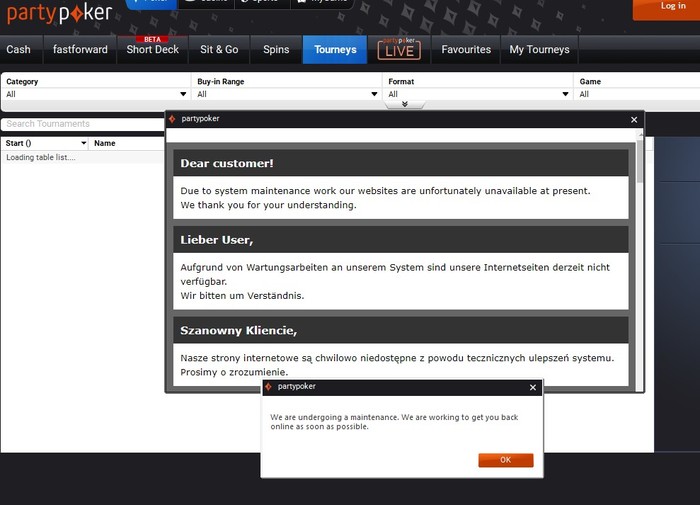The width and height of the screenshot is (700, 505).
Task: Click the 'We are undergoing a maintenance' message
Action: tap(394, 422)
